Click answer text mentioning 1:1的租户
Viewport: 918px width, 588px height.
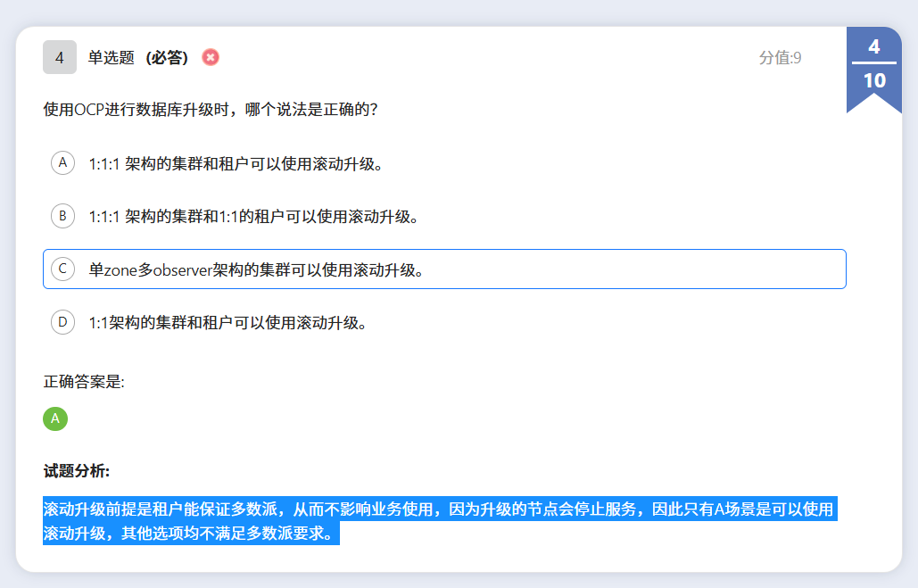253,217
